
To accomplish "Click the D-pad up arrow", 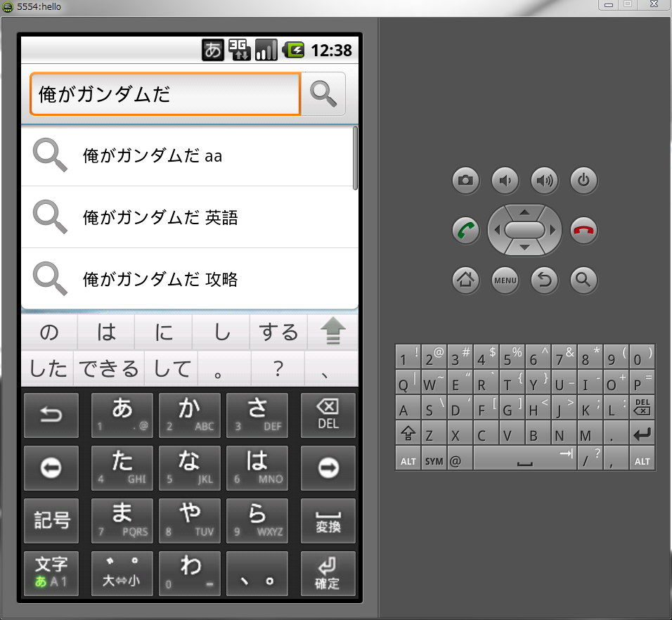I will click(524, 212).
